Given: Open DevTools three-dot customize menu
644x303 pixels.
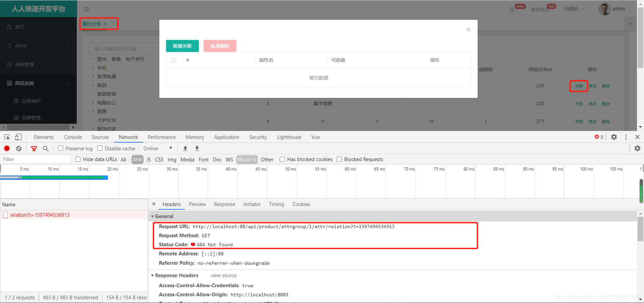Looking at the screenshot, I should 626,137.
